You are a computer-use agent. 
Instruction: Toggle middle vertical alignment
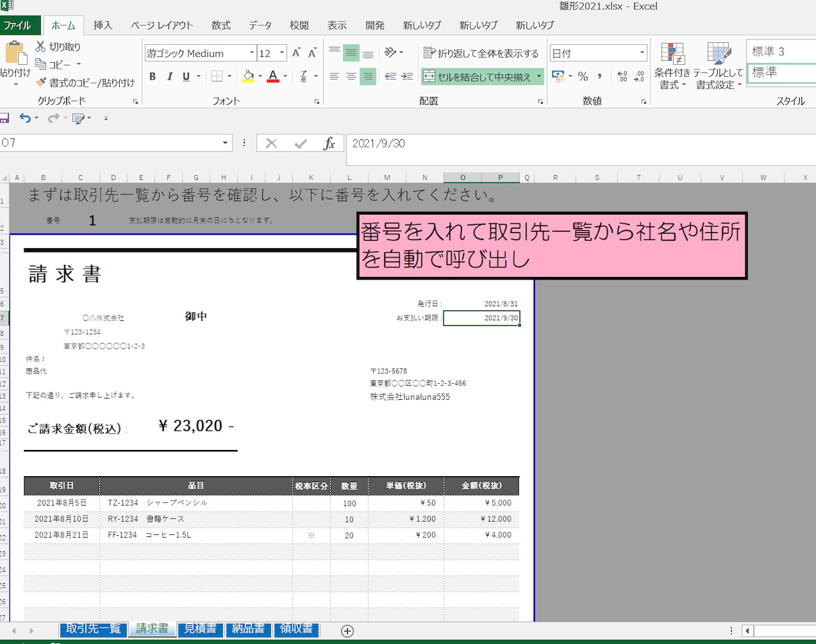(x=351, y=53)
